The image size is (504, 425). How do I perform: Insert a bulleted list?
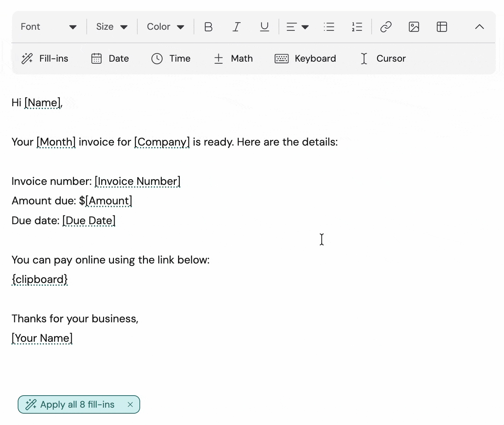coord(329,27)
